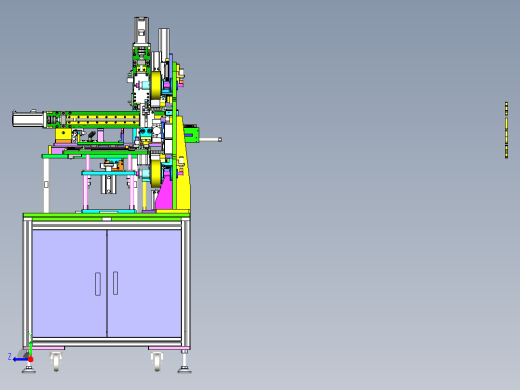
Task: Select the blue Z axis arrow
Action: pyautogui.click(x=20, y=359)
